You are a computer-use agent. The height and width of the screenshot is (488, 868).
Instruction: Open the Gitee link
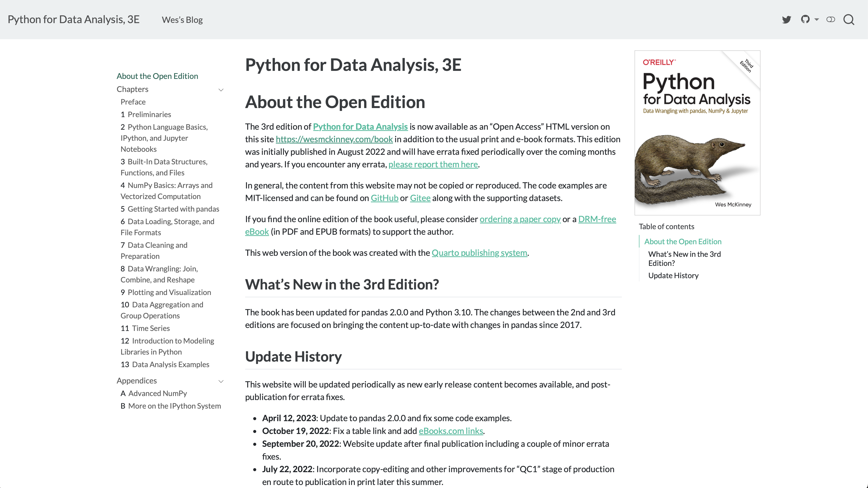pyautogui.click(x=420, y=198)
